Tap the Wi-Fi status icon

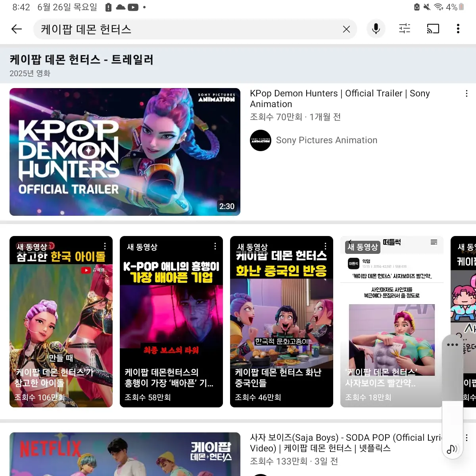click(x=438, y=7)
